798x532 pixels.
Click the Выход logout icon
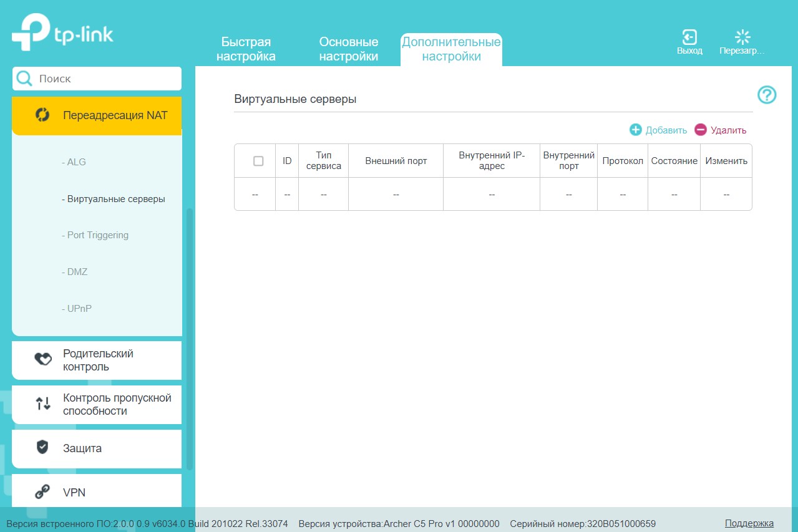point(689,37)
